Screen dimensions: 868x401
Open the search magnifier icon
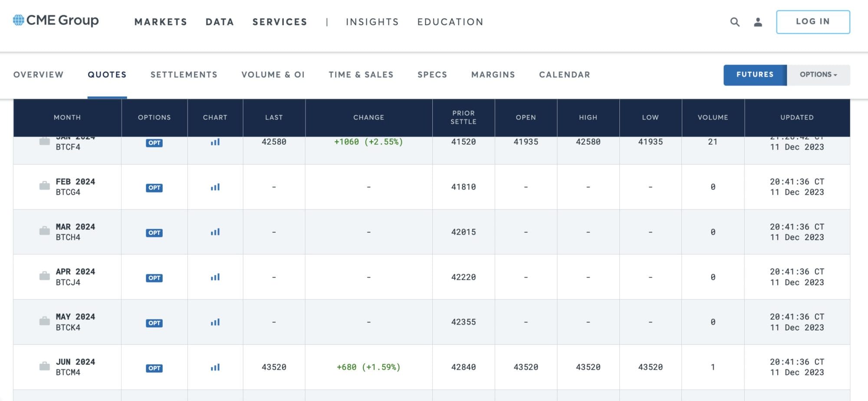pyautogui.click(x=734, y=22)
